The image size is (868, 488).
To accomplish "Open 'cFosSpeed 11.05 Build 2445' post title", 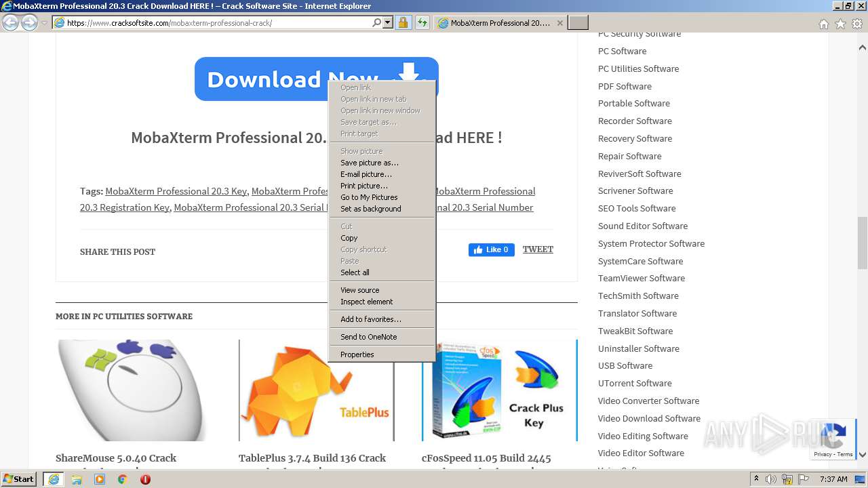I will click(486, 458).
